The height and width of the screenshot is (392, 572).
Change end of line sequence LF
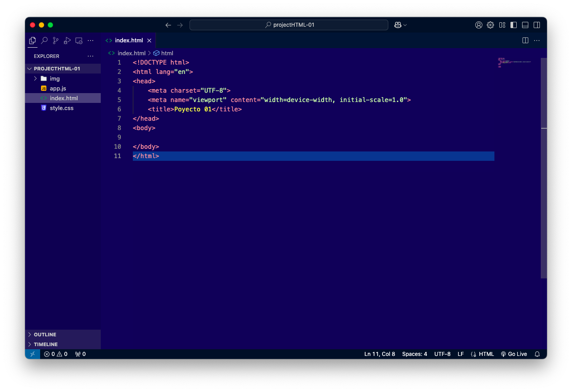(x=461, y=354)
